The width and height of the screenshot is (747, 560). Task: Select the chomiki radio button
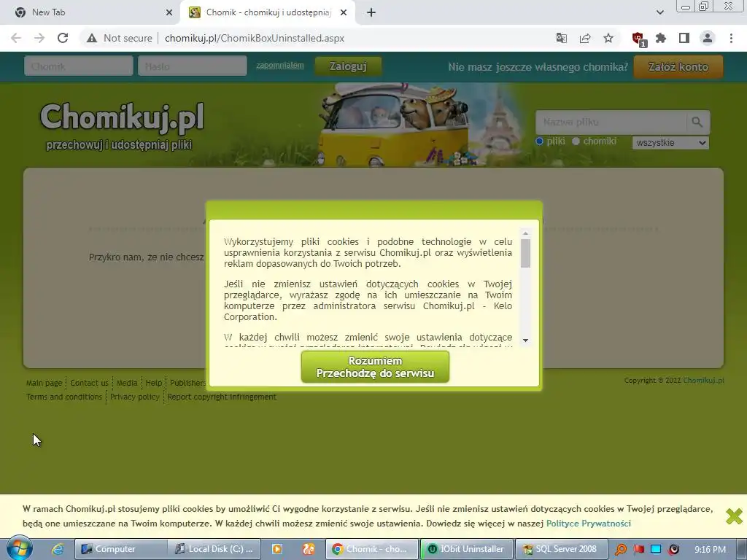(x=576, y=141)
